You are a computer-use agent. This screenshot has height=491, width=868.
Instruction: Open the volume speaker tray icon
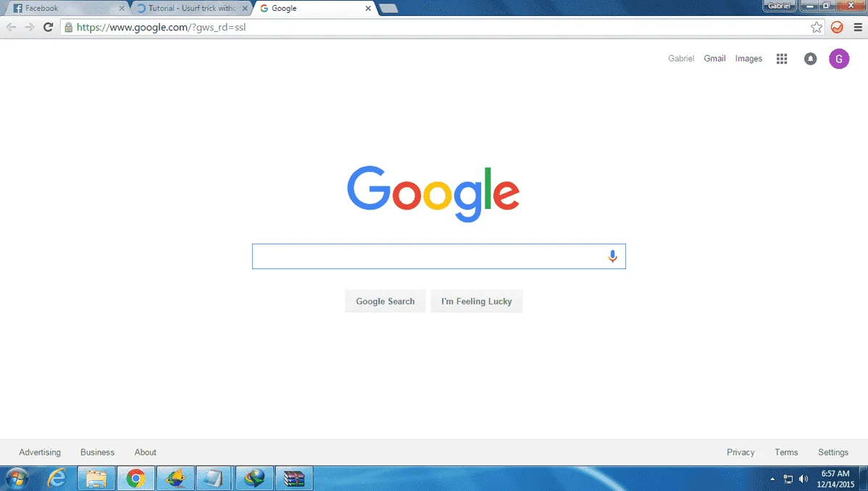pyautogui.click(x=804, y=479)
